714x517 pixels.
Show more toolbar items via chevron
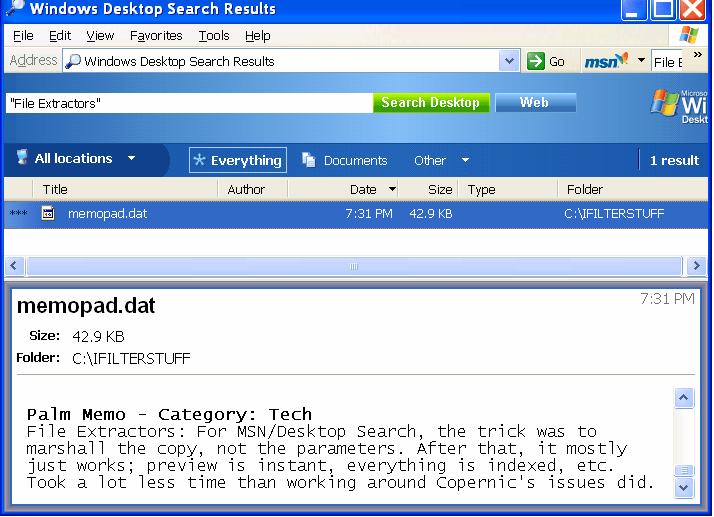[697, 55]
